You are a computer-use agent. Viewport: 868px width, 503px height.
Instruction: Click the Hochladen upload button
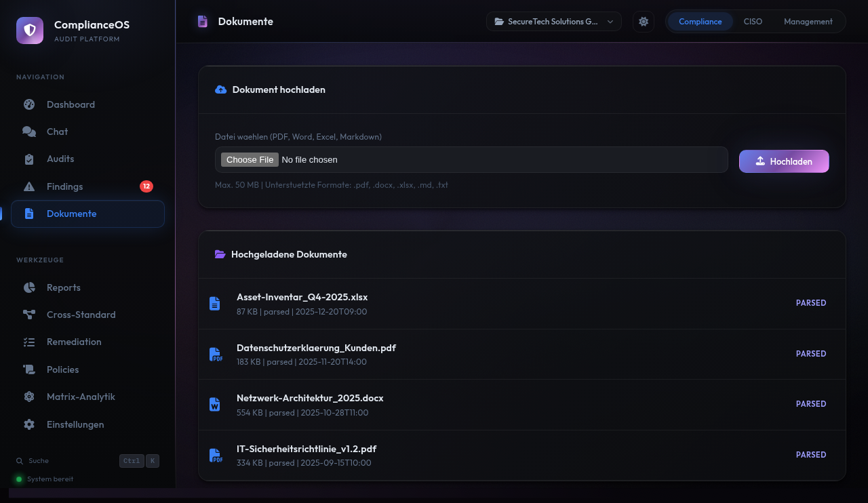point(783,161)
